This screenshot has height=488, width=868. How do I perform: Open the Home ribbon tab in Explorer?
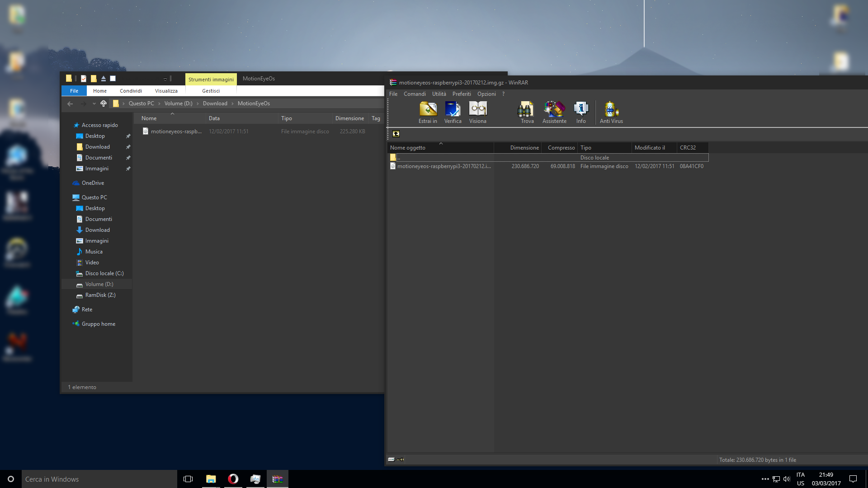click(x=100, y=91)
